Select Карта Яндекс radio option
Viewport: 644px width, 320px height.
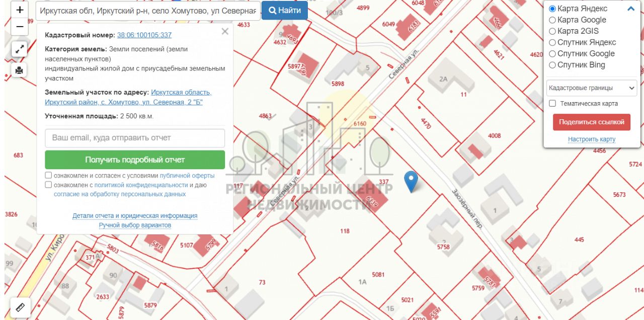pos(552,9)
